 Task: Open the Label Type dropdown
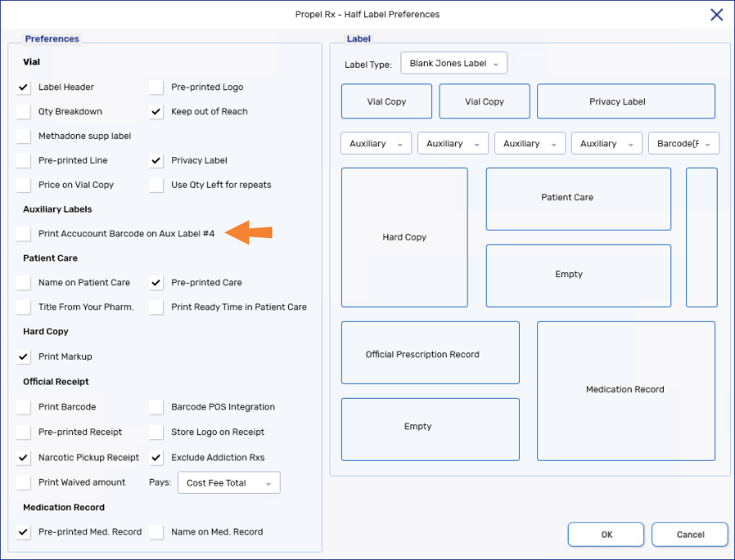[x=454, y=64]
